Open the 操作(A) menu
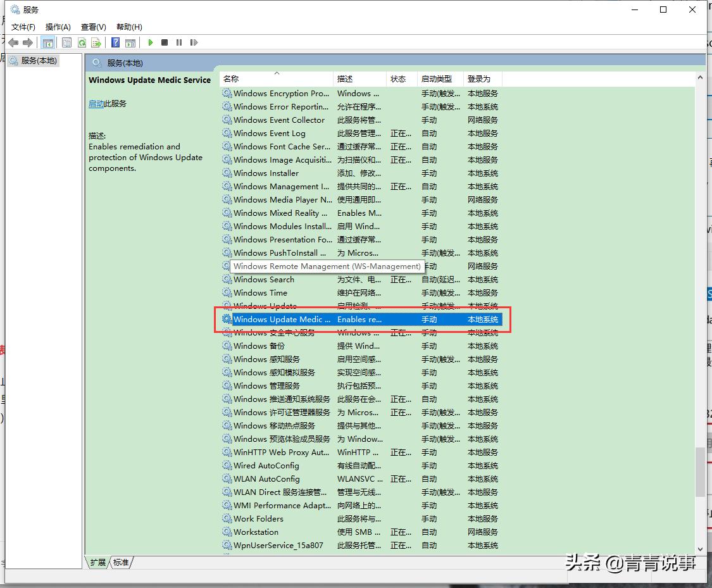The width and height of the screenshot is (712, 588). 58,27
